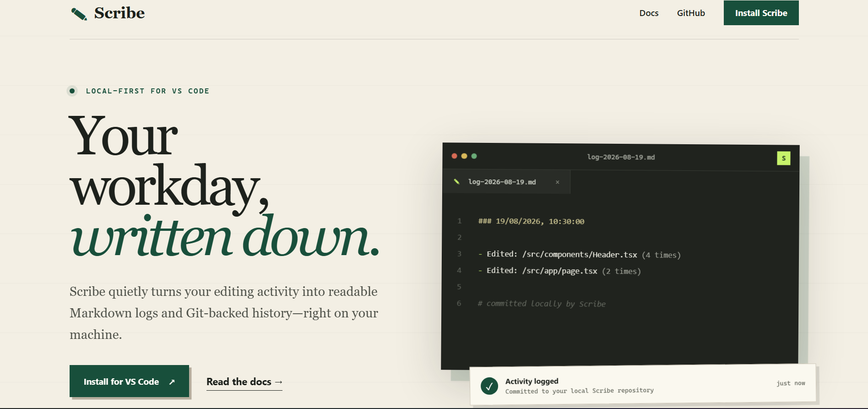The image size is (868, 409).
Task: Click the Install for VS Code button
Action: click(x=129, y=381)
